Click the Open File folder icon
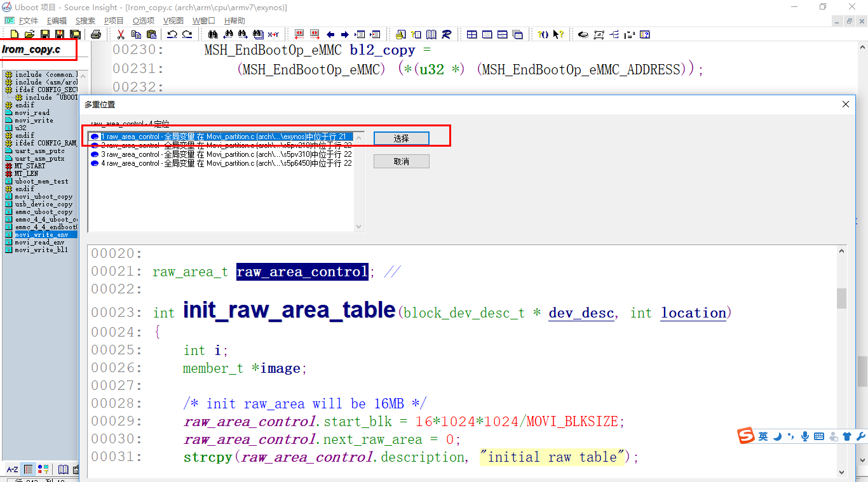 click(x=29, y=34)
